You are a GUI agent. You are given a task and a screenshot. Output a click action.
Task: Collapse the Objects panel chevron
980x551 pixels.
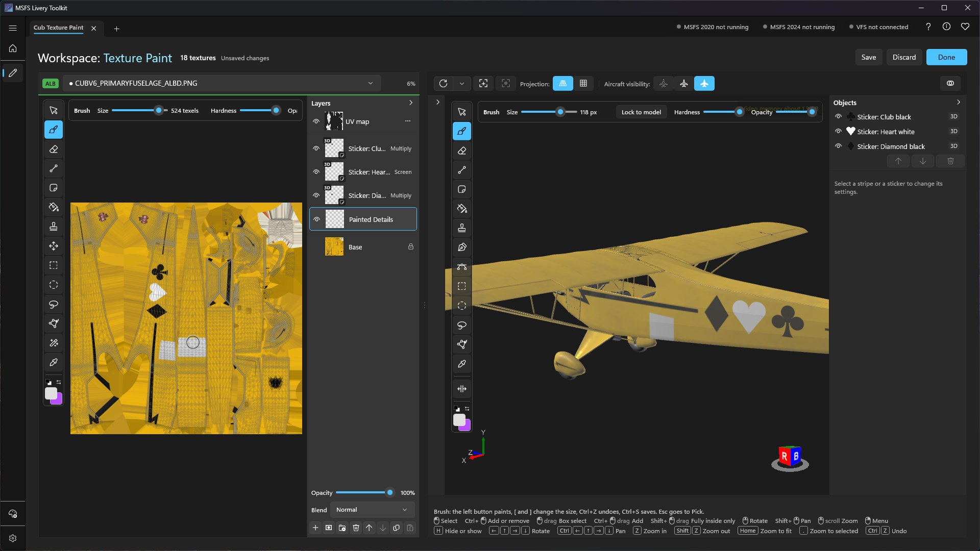pyautogui.click(x=959, y=103)
